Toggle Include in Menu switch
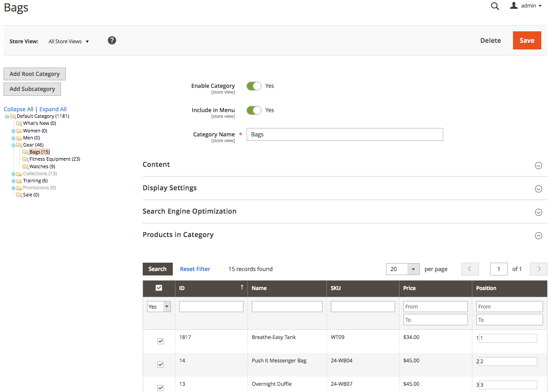 [254, 110]
